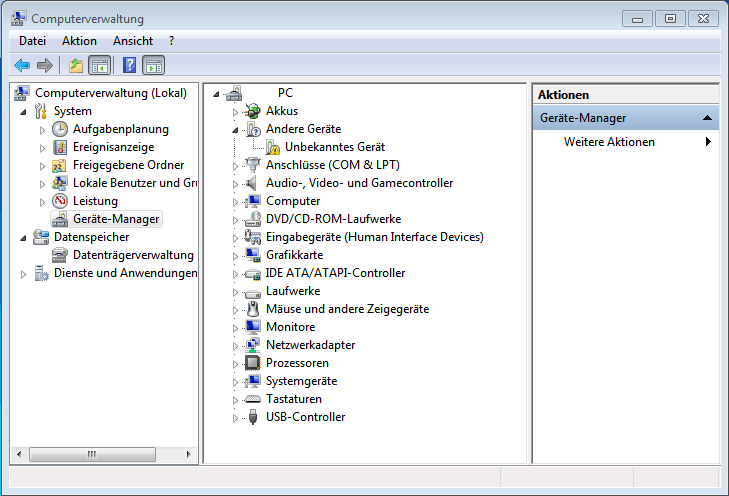Open the Aktion menu

pos(79,41)
